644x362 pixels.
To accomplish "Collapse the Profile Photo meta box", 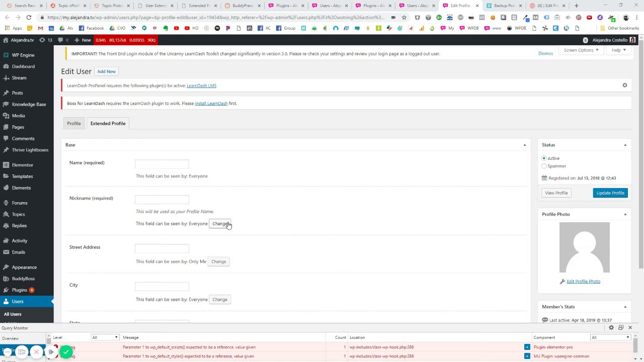I will click(625, 214).
